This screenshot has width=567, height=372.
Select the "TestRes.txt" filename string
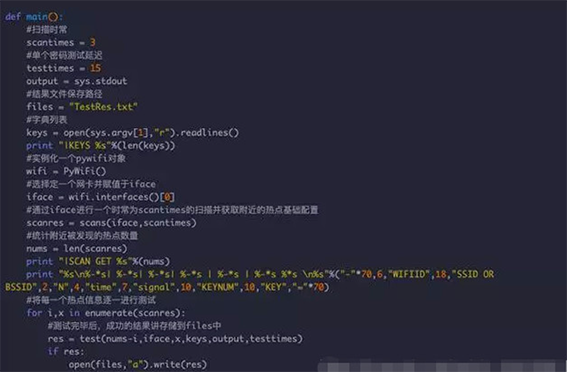(103, 107)
